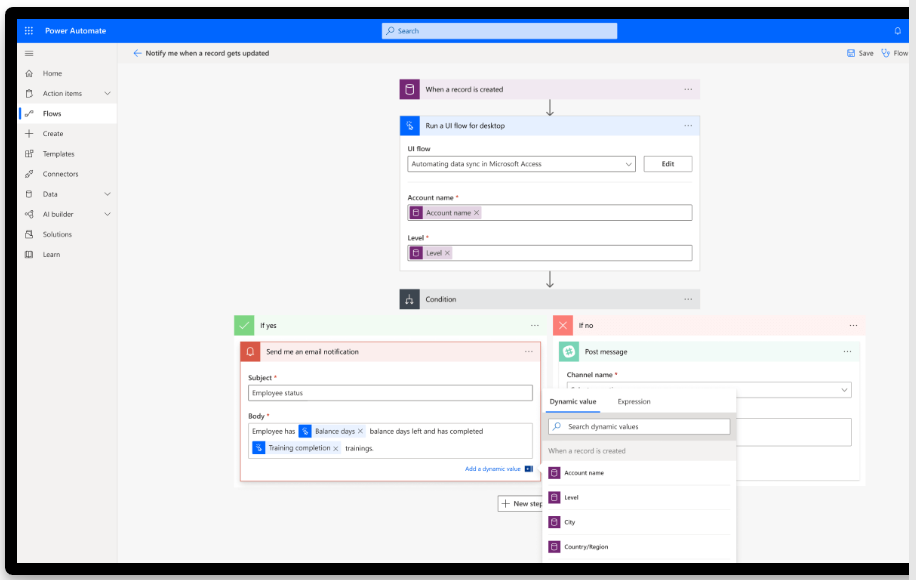Click the Solutions sidebar icon
The width and height of the screenshot is (916, 580).
click(x=29, y=234)
